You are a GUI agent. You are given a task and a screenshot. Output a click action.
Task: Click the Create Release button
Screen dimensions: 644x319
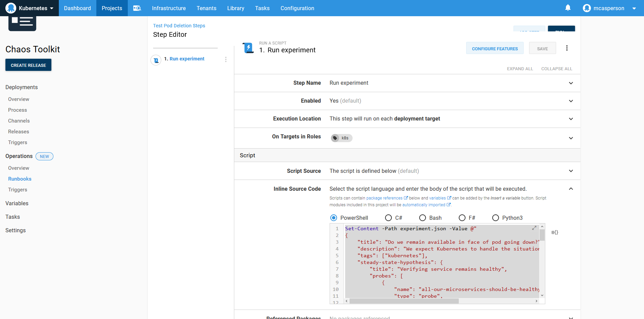(28, 65)
